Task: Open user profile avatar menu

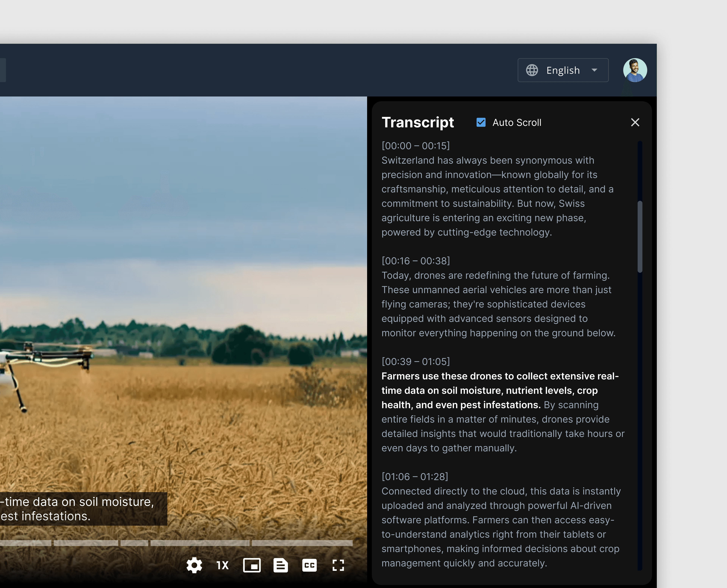Action: [635, 70]
